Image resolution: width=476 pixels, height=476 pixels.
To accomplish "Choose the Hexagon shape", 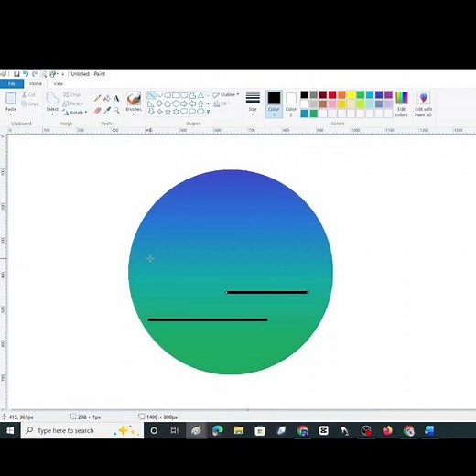I will [x=176, y=103].
